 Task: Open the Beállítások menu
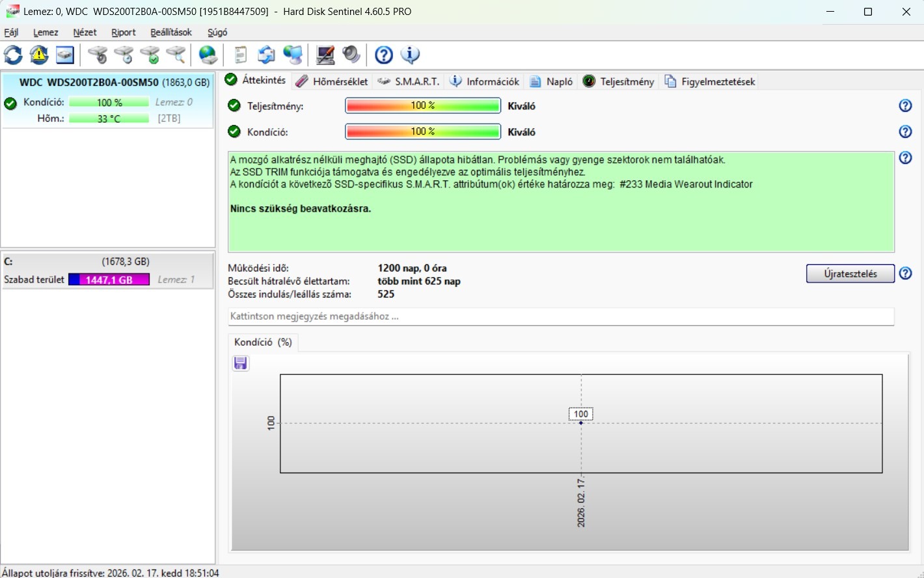171,32
